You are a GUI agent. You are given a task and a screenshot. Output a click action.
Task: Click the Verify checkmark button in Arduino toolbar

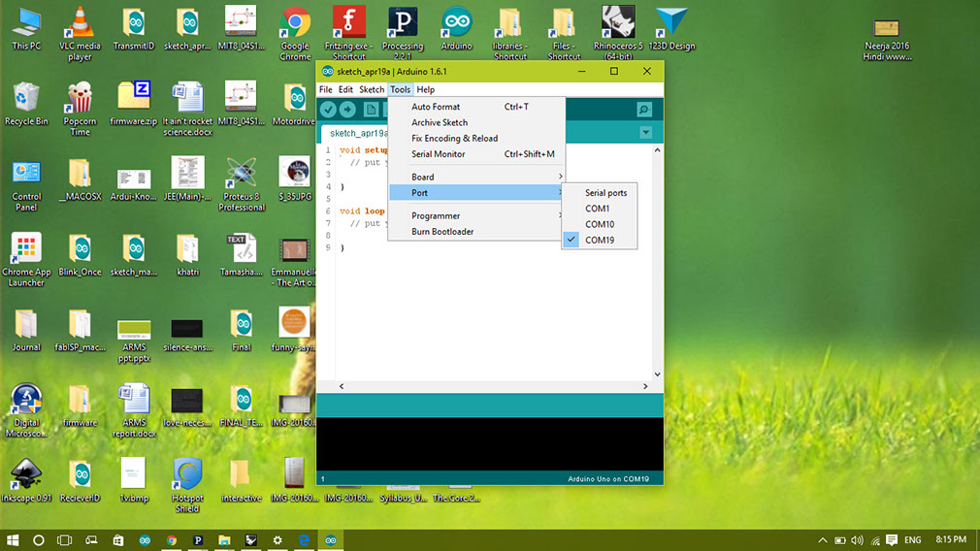[328, 110]
